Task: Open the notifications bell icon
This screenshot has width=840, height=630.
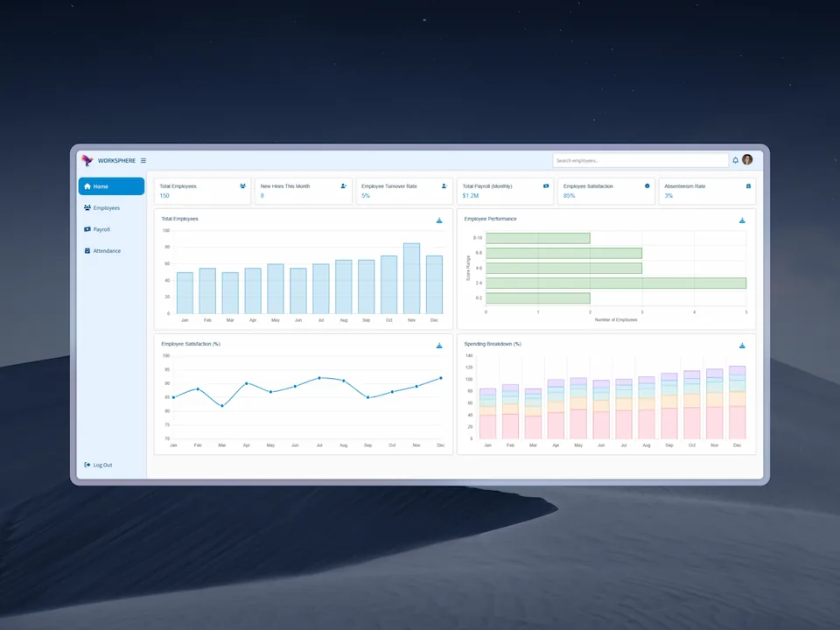Action: [736, 159]
